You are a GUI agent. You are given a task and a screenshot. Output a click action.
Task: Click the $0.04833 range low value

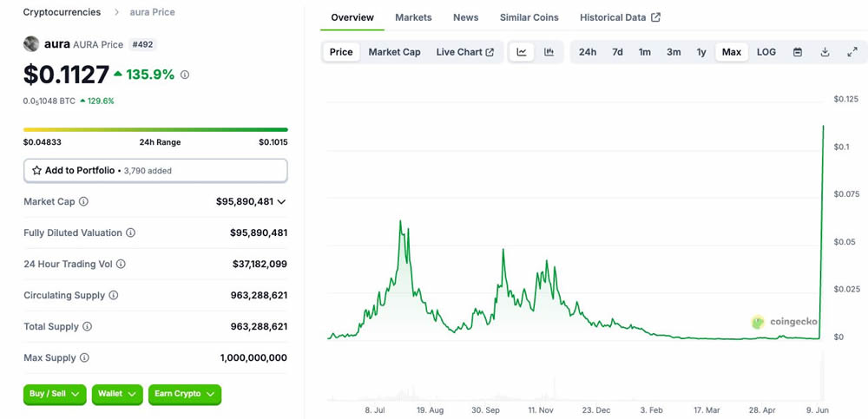[x=42, y=142]
